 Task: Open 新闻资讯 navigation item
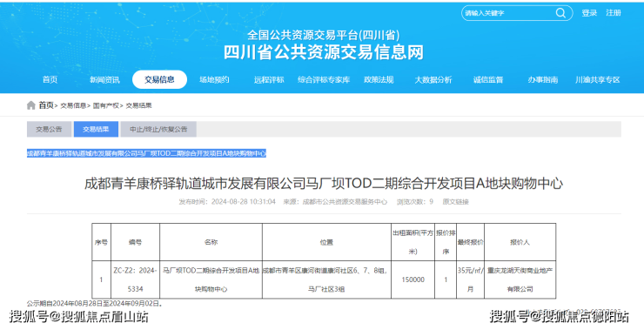pyautogui.click(x=104, y=80)
